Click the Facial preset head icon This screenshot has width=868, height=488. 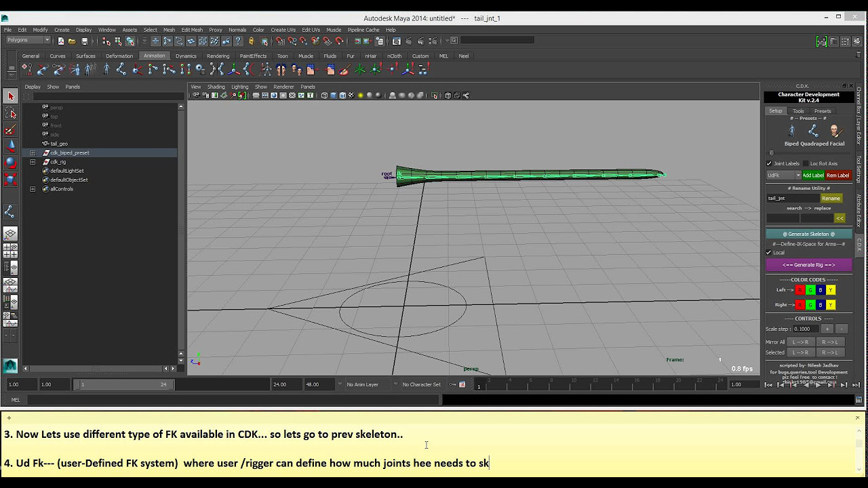(835, 131)
